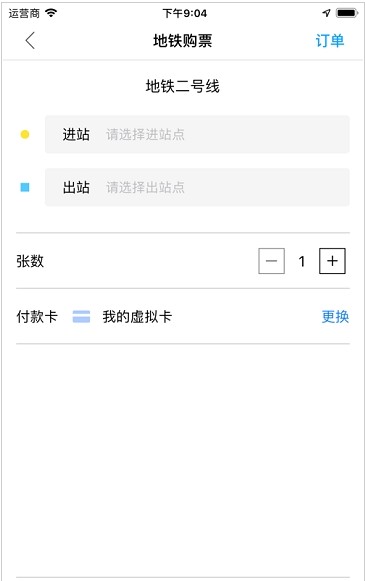Select the 出站 exit station field
The width and height of the screenshot is (365, 581).
[x=197, y=187]
